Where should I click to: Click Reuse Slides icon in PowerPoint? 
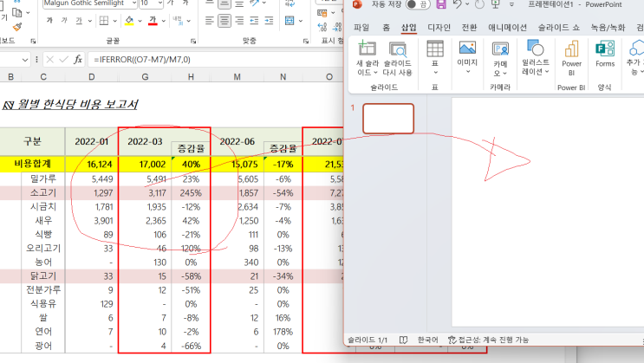click(x=398, y=49)
